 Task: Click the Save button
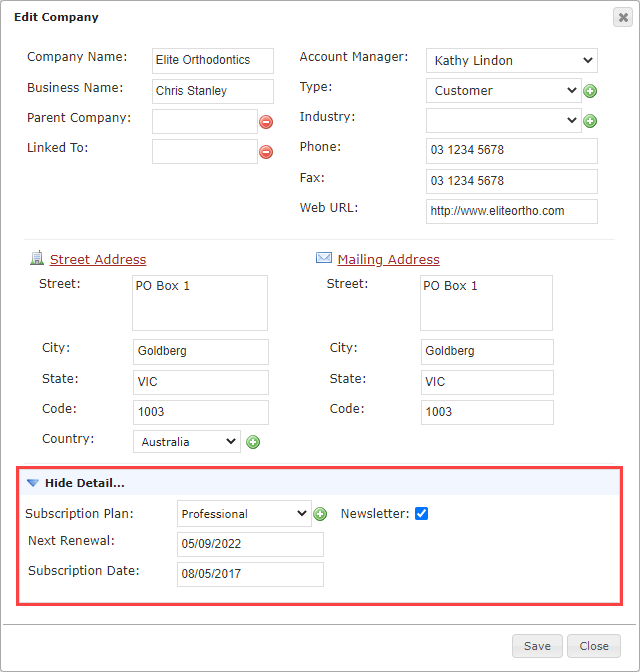pos(537,646)
